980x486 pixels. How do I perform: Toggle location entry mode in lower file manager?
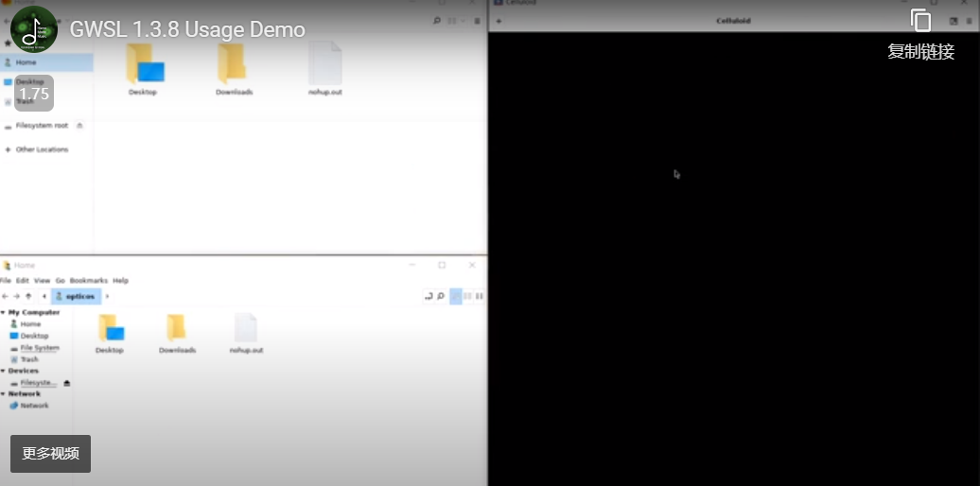tap(429, 296)
